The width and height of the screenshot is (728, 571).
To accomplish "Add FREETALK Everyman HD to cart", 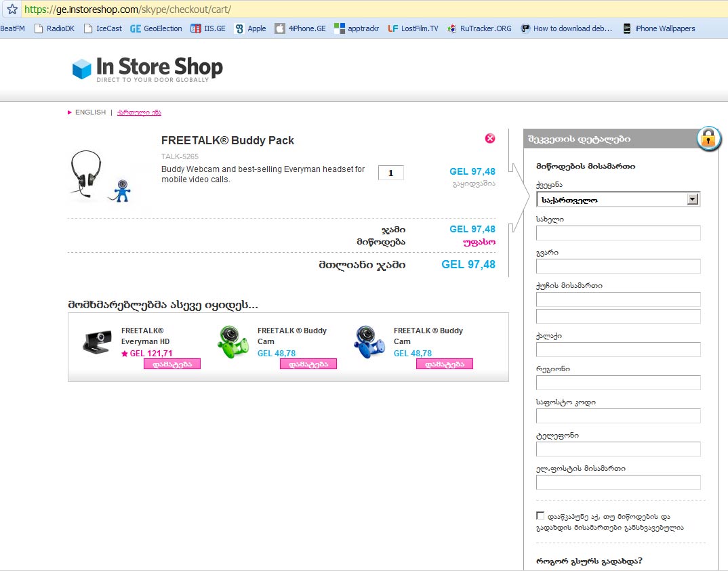I will [171, 364].
